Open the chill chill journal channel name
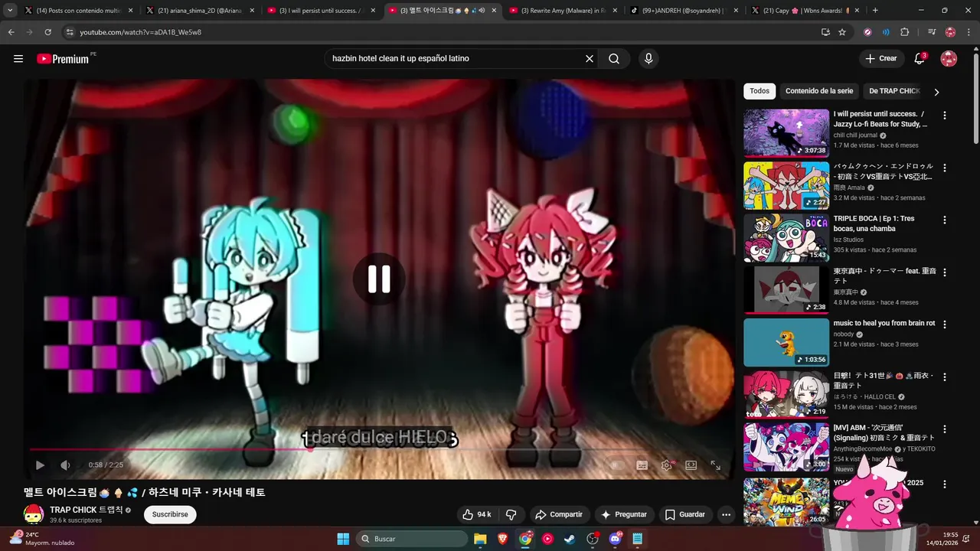The width and height of the screenshot is (980, 551). [855, 135]
